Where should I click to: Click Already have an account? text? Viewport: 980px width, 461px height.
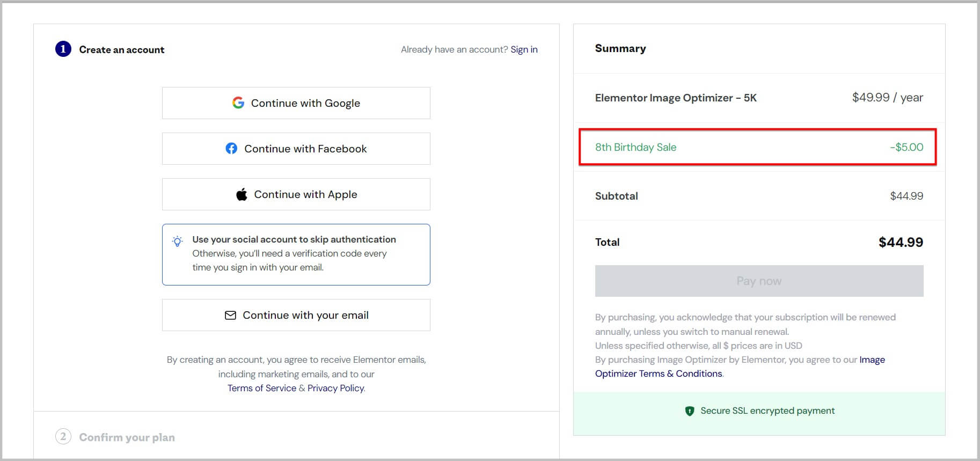point(454,49)
